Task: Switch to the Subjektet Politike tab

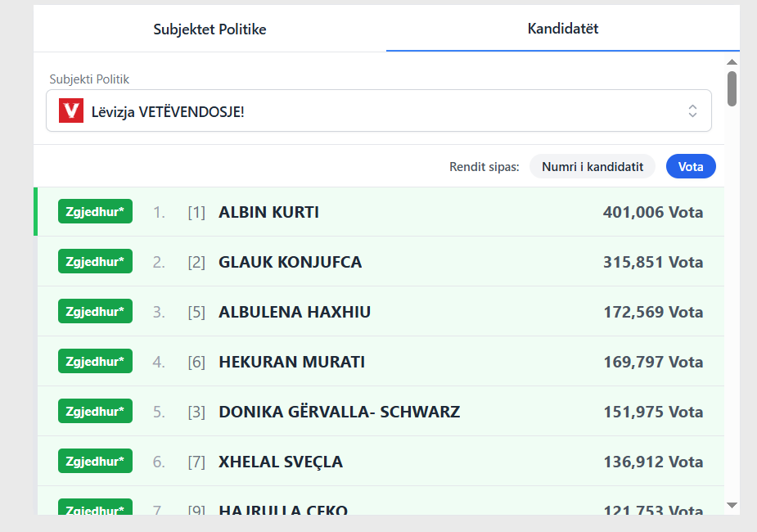Action: (210, 29)
